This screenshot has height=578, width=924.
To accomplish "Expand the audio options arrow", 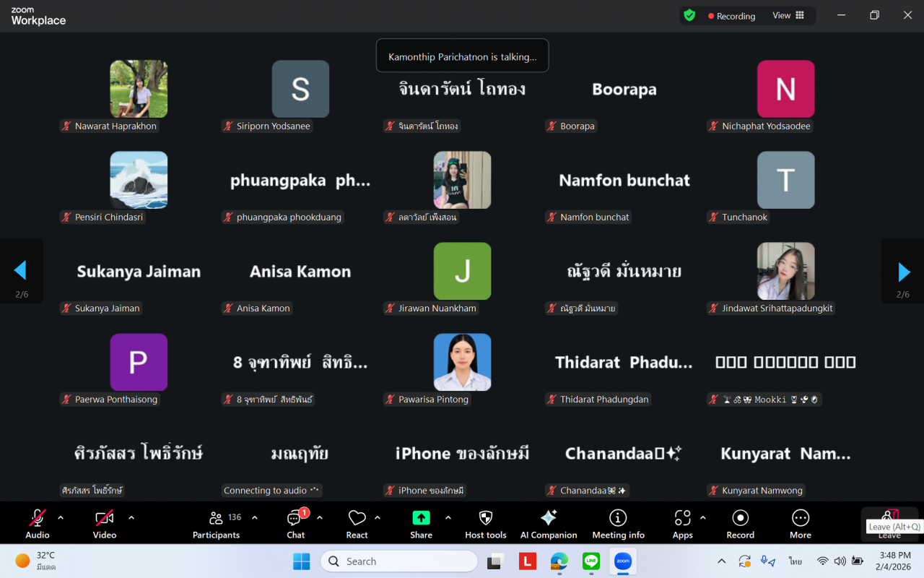I will [61, 517].
